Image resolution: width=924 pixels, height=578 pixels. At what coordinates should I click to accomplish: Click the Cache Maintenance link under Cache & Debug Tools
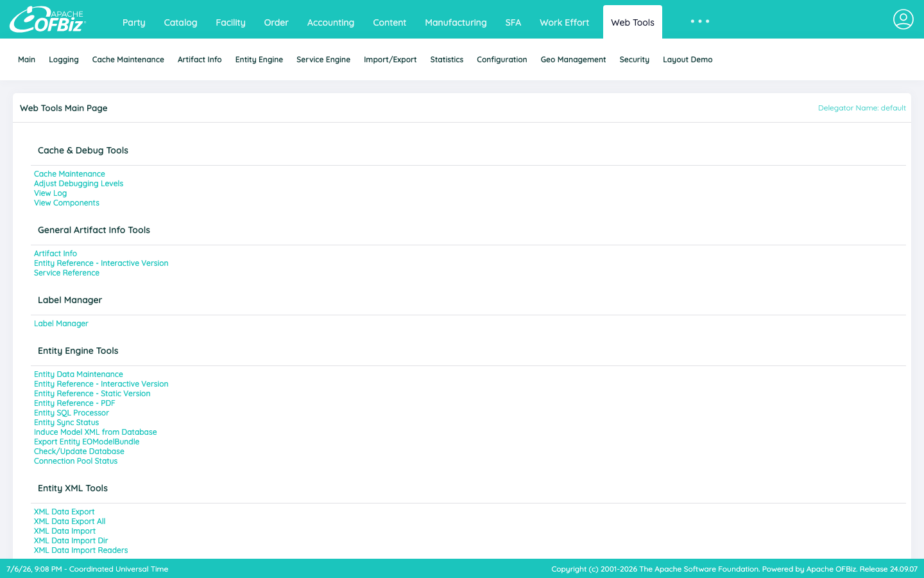point(69,174)
